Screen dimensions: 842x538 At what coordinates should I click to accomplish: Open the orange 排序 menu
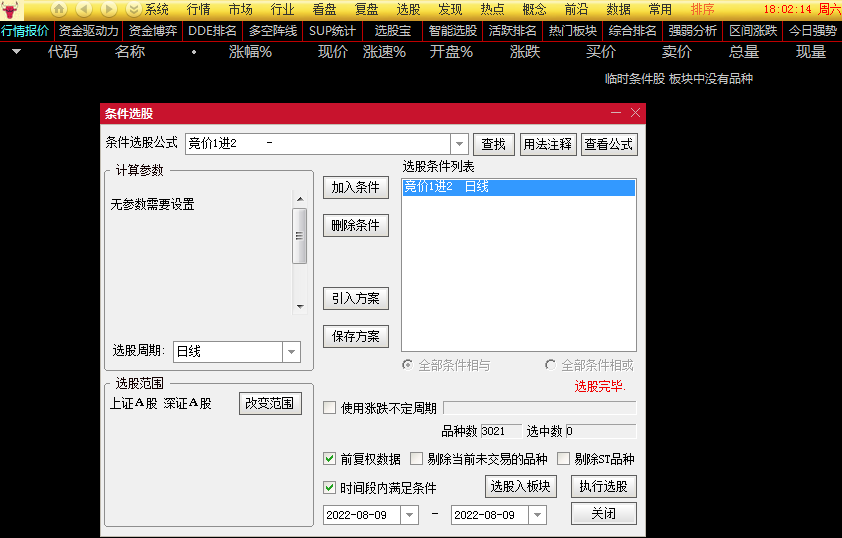pos(702,9)
